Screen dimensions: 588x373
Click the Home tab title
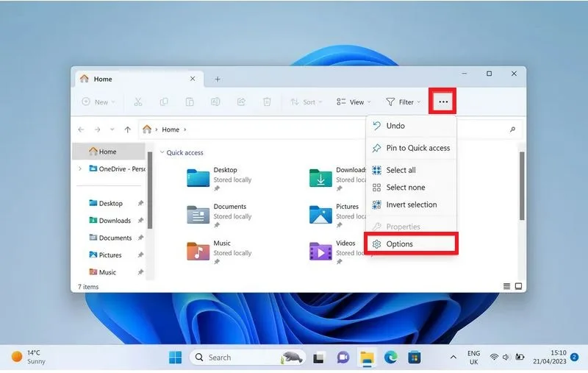pos(103,79)
